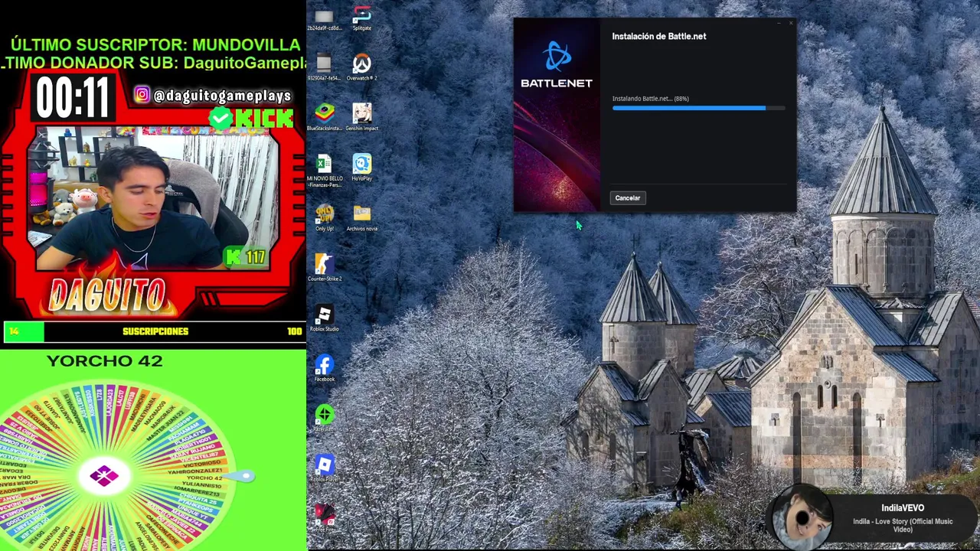This screenshot has height=551, width=980.
Task: Click the SUSCRIPCIONES goal bar
Action: tap(153, 331)
